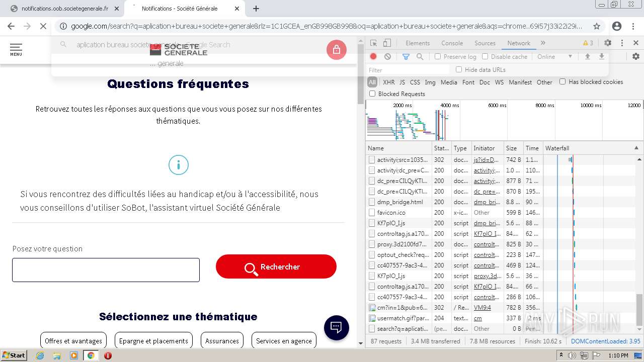Click the red padlock login icon
The height and width of the screenshot is (362, 644).
click(x=336, y=50)
